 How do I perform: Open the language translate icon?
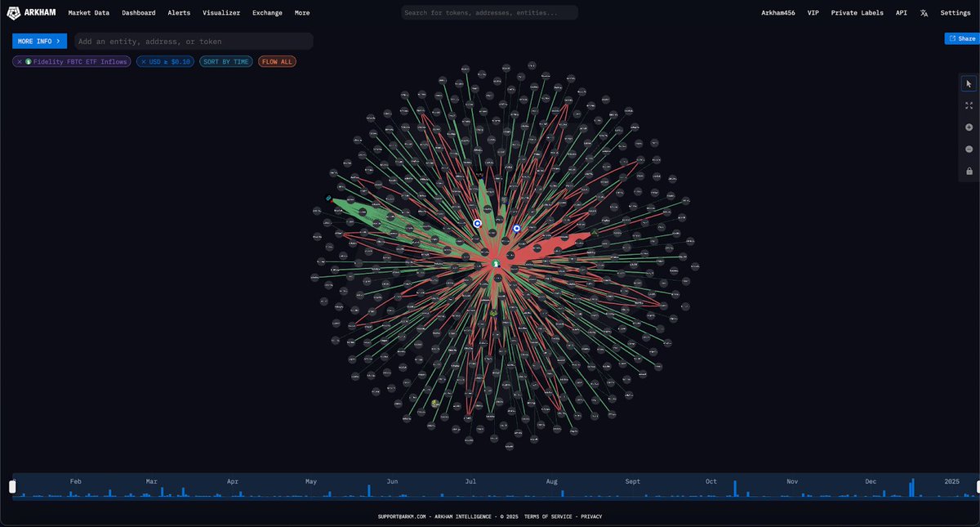click(924, 13)
